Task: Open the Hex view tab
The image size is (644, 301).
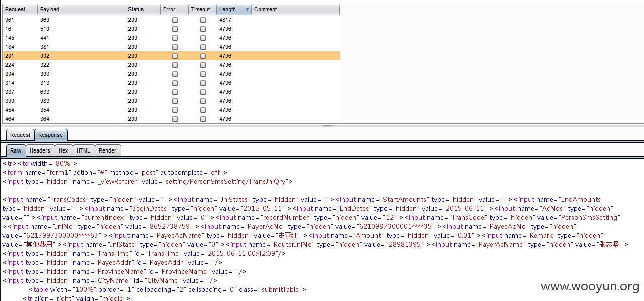Action: 63,150
